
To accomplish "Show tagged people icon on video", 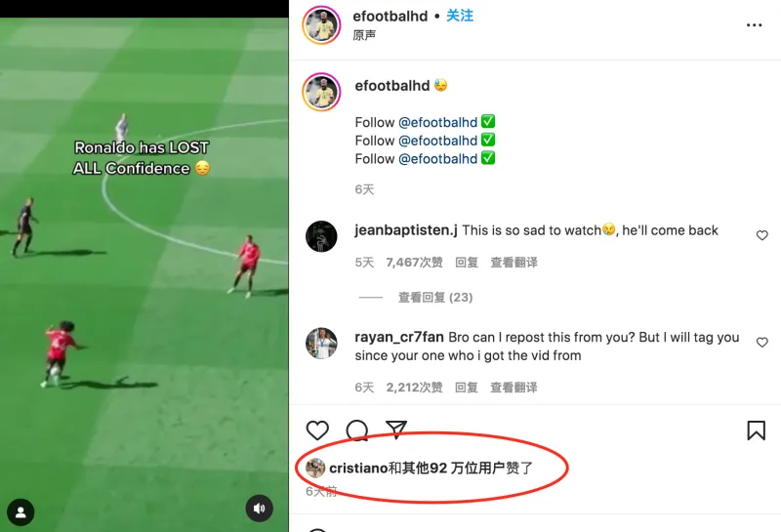I will pos(21,512).
